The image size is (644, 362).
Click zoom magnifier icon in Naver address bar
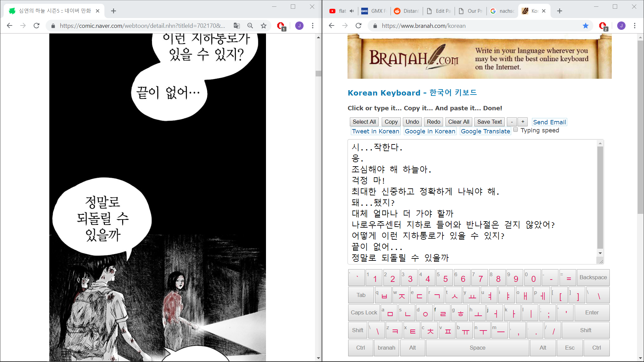(250, 26)
